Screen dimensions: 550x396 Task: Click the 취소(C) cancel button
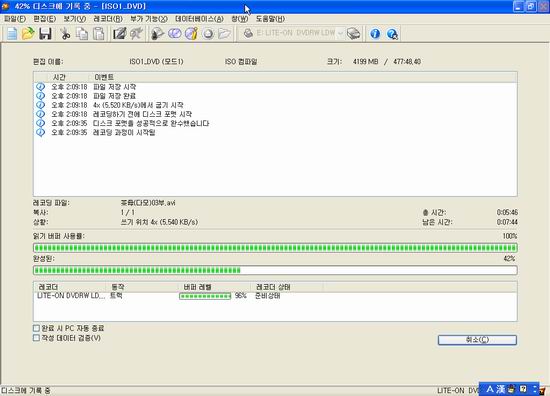(x=477, y=340)
